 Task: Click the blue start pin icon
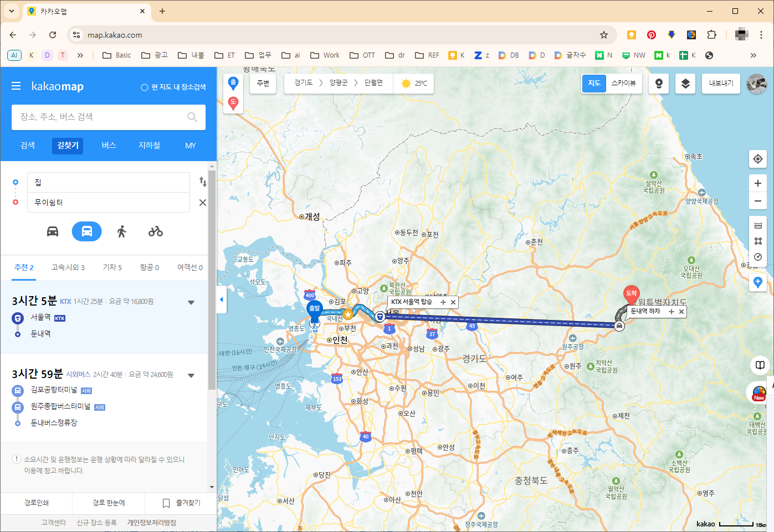233,84
